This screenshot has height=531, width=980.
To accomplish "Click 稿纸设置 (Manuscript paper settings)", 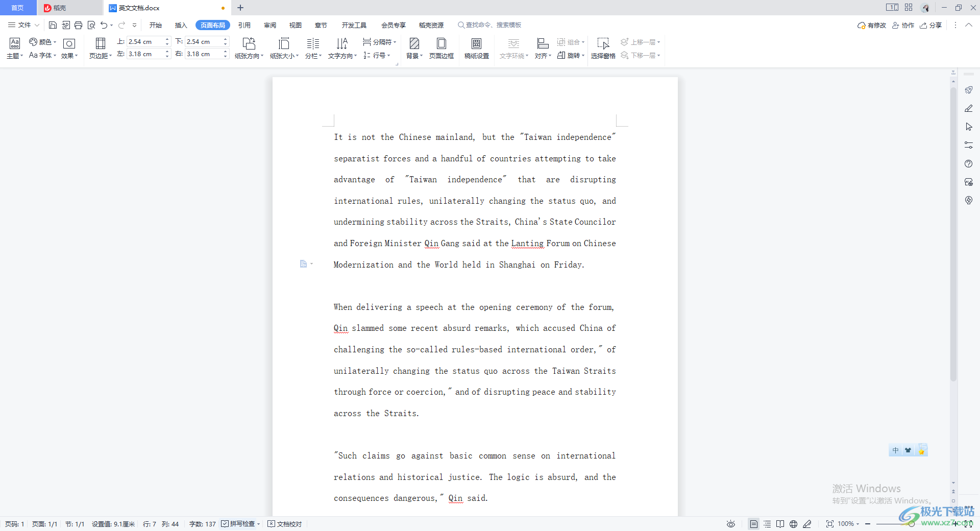I will pos(477,49).
